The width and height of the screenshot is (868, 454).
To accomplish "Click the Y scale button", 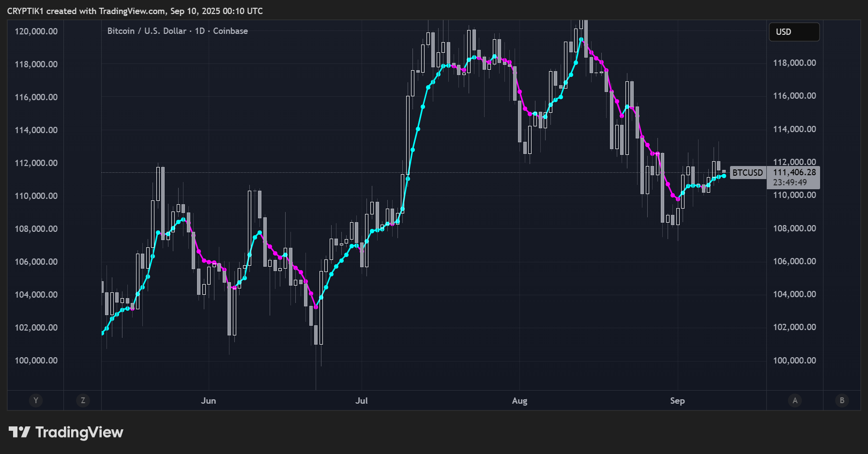I will (x=35, y=400).
